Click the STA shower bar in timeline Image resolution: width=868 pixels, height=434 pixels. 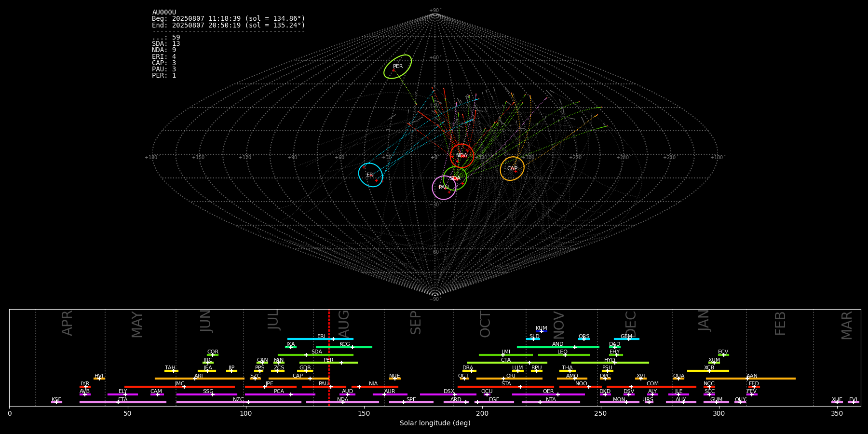(x=506, y=387)
